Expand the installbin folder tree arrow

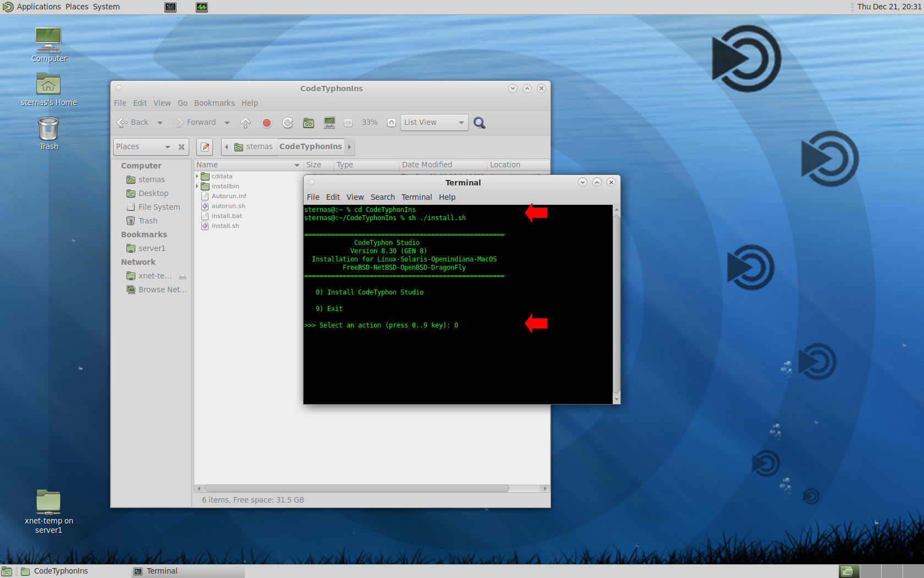(197, 187)
